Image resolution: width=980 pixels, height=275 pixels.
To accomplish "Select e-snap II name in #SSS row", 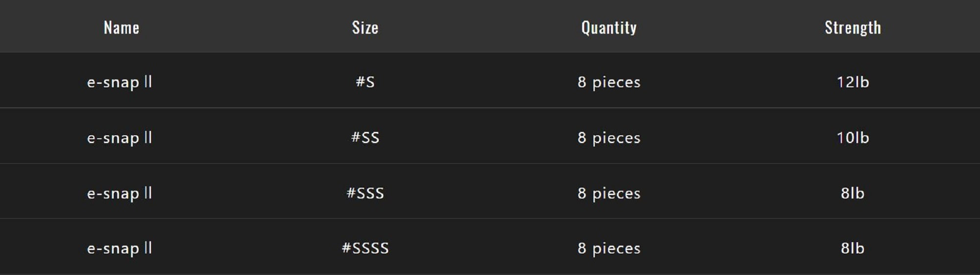I will pyautogui.click(x=120, y=193).
